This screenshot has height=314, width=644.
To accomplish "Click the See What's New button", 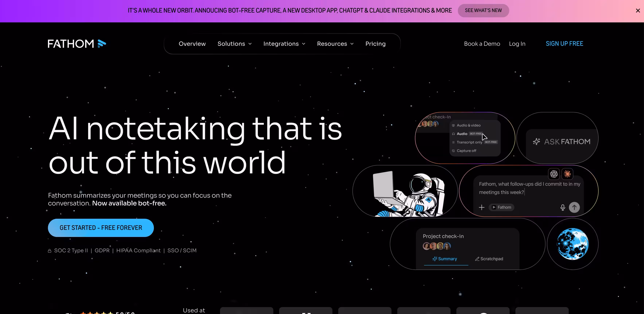I will (x=483, y=11).
